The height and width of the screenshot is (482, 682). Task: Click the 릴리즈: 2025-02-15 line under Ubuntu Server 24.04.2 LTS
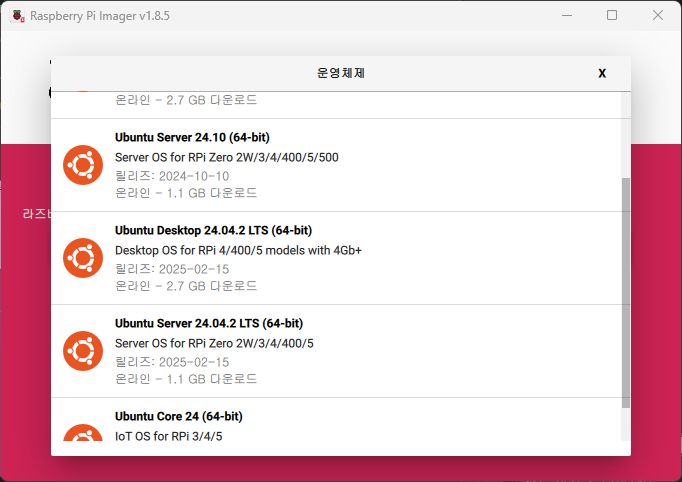coord(172,362)
